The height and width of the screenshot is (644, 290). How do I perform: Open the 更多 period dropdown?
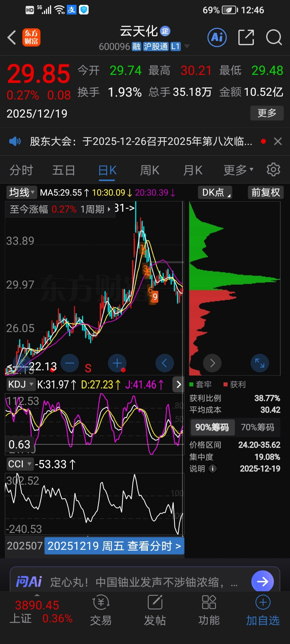238,170
